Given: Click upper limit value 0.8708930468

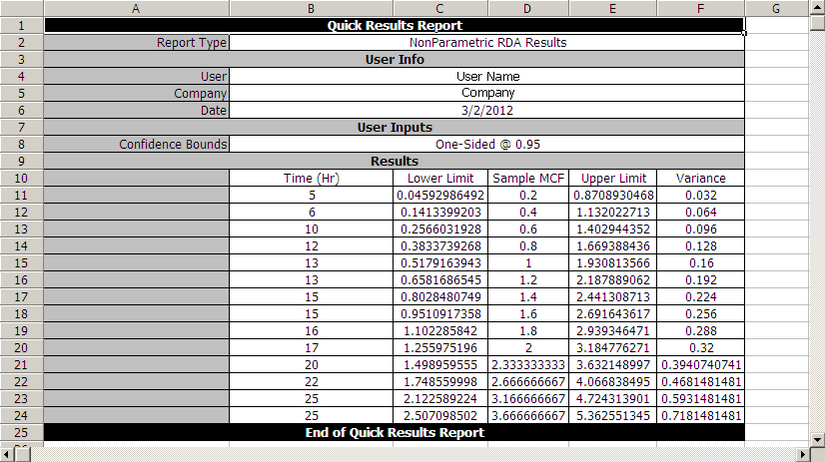Looking at the screenshot, I should [x=613, y=195].
